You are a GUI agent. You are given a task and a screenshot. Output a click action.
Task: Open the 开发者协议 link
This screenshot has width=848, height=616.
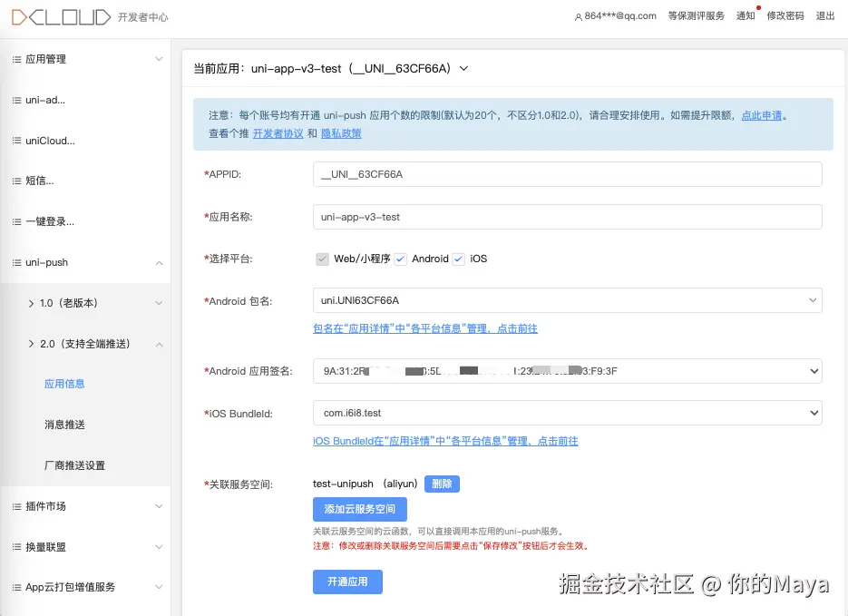278,133
